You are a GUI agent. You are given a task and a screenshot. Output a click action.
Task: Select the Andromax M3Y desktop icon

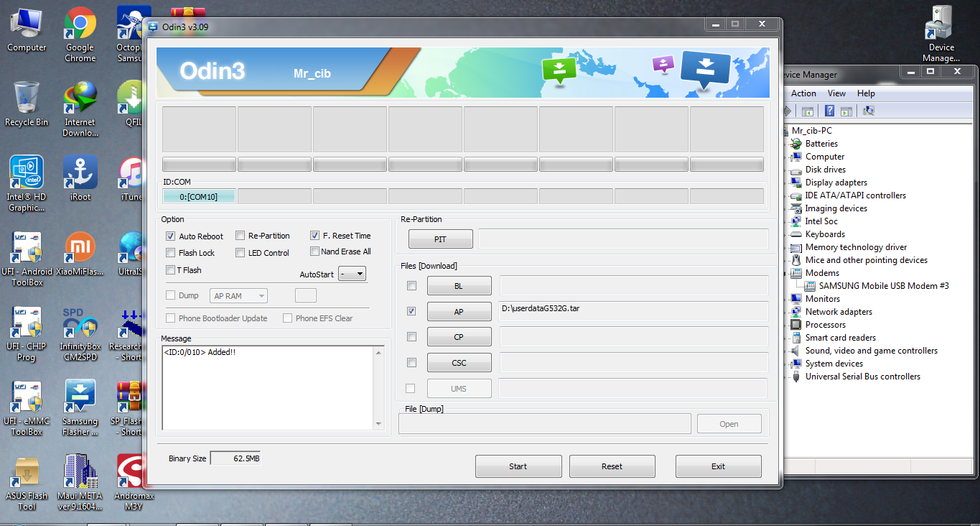[134, 483]
